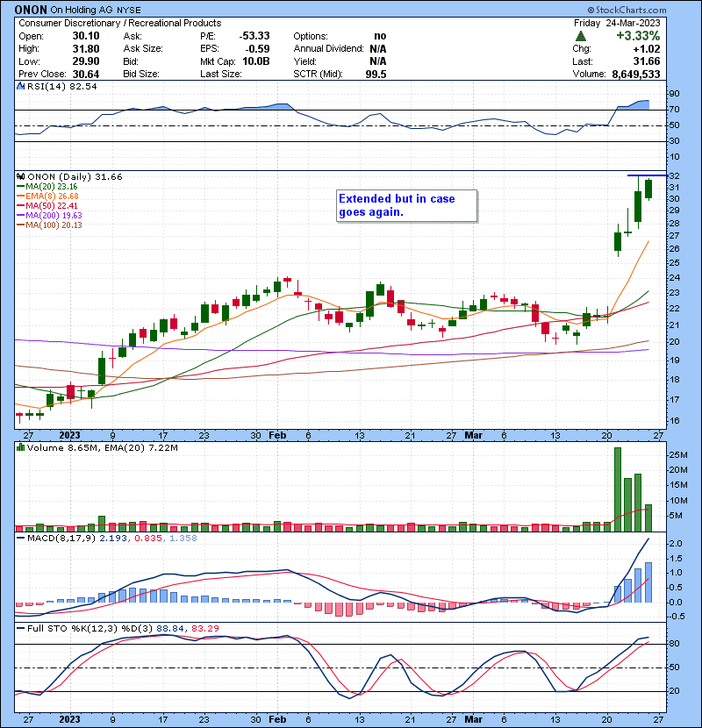Click the volume bars icon beside Volume 8.65M
Viewport: 702px width, 728px height.
[x=20, y=447]
